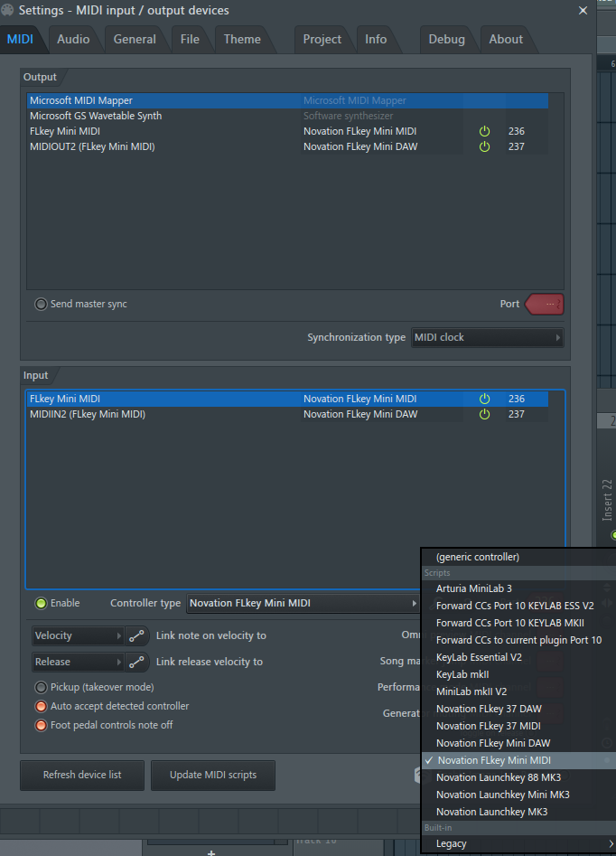This screenshot has width=616, height=856.
Task: Select MIDIOUT2 (FLkey Mini MIDI) output
Action: click(x=287, y=146)
